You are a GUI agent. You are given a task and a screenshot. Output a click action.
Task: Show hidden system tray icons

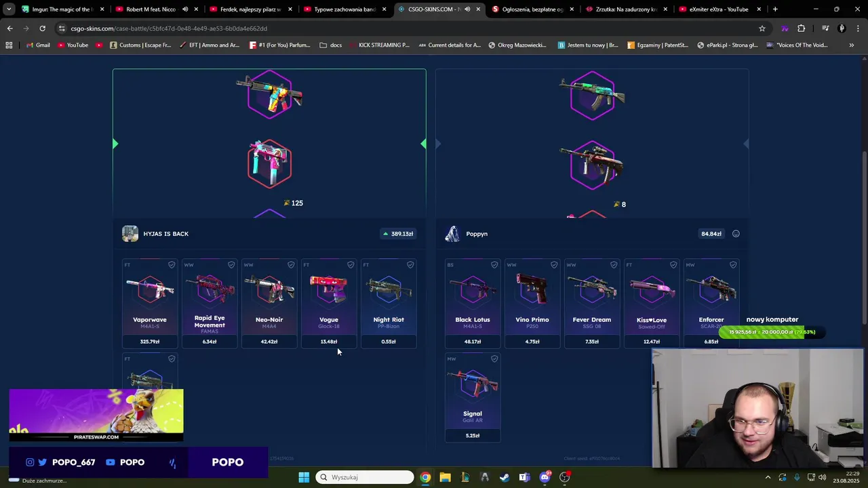(x=768, y=477)
